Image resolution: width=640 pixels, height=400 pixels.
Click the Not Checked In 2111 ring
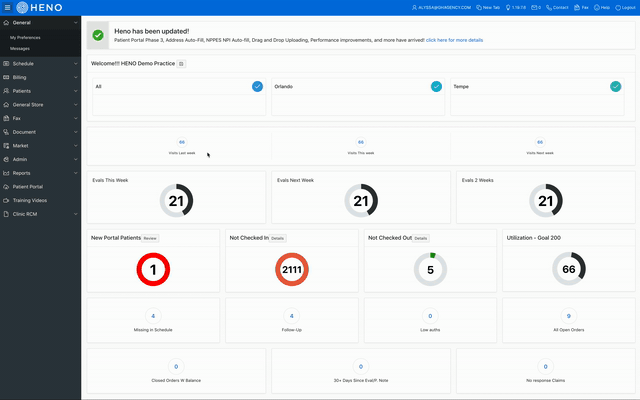pos(292,269)
